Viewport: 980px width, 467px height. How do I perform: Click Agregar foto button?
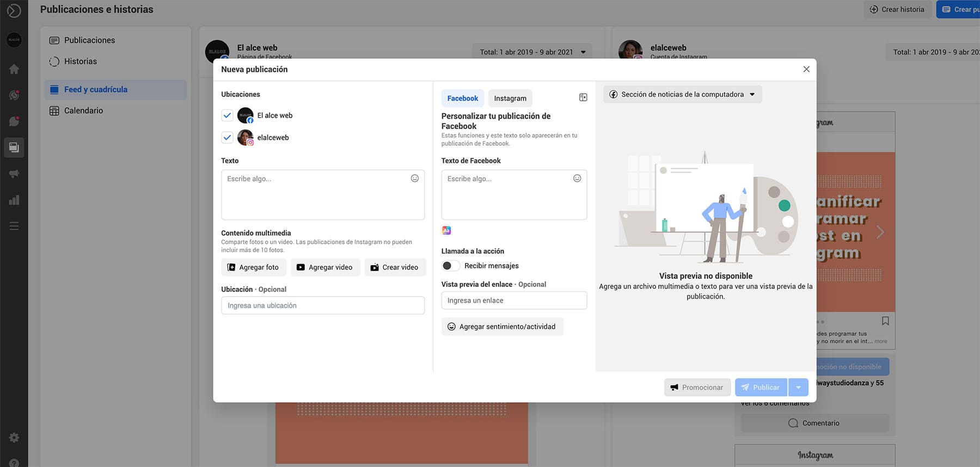click(253, 267)
